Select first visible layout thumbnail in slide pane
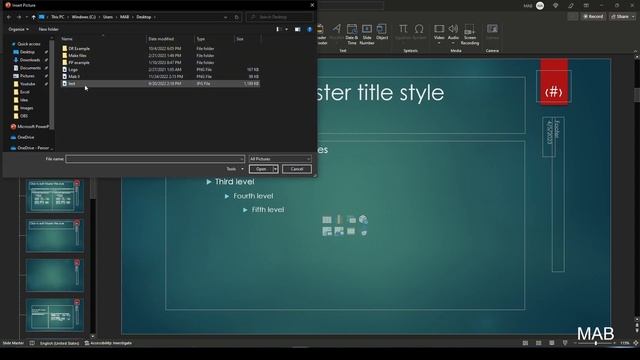 55,196
